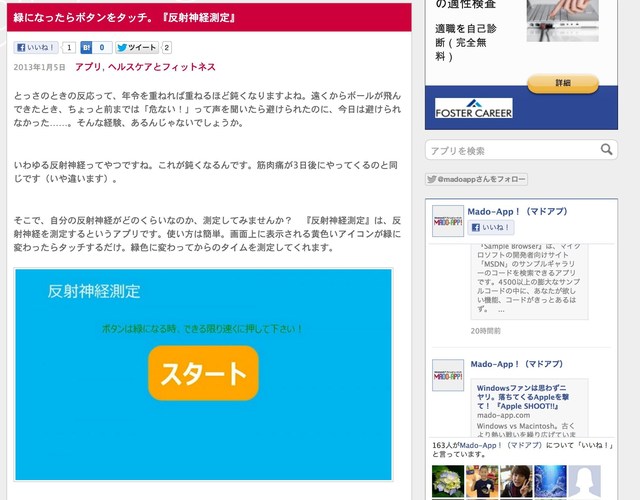Viewport: 640px width, 500px height.
Task: Click the Facebook いいね! button under the title
Action: [x=36, y=47]
